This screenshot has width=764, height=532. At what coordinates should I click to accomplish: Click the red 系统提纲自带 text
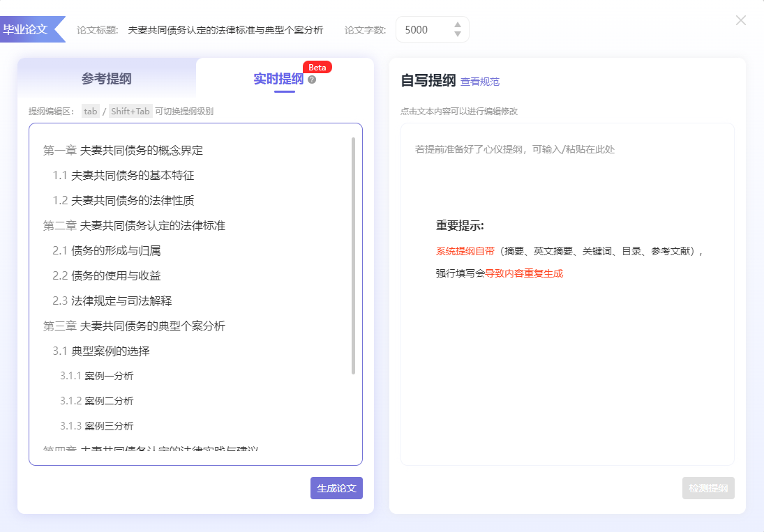pyautogui.click(x=465, y=251)
